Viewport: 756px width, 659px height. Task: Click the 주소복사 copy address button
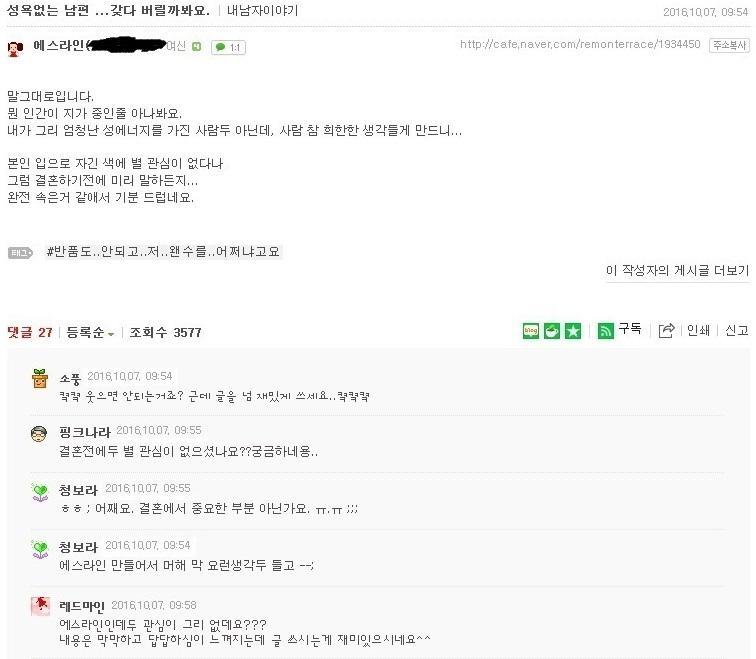pyautogui.click(x=729, y=45)
